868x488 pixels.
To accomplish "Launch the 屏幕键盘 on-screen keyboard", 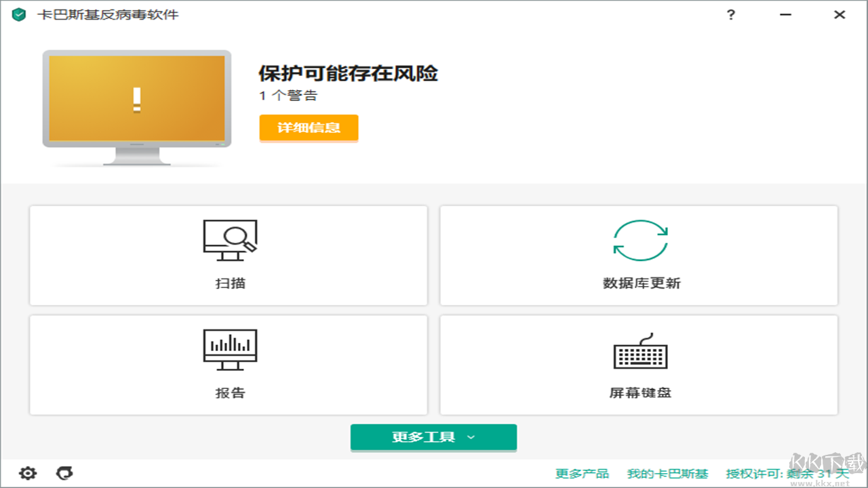I will [x=638, y=365].
